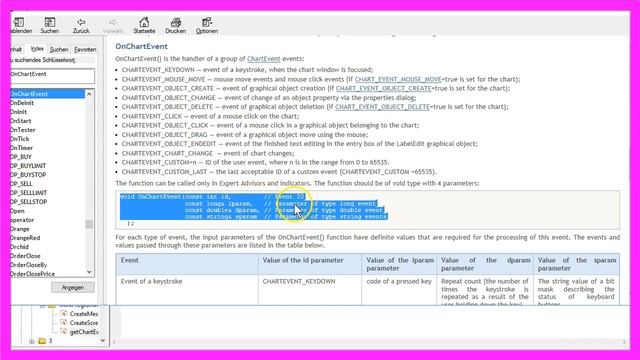Click the keyword input field with OnChartEvent
The image size is (640, 360).
[x=53, y=76]
